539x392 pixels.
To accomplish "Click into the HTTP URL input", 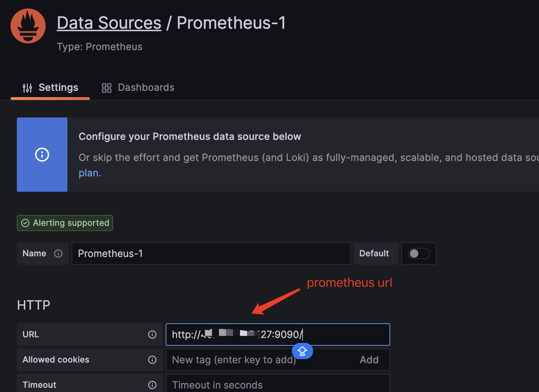I will point(344,334).
